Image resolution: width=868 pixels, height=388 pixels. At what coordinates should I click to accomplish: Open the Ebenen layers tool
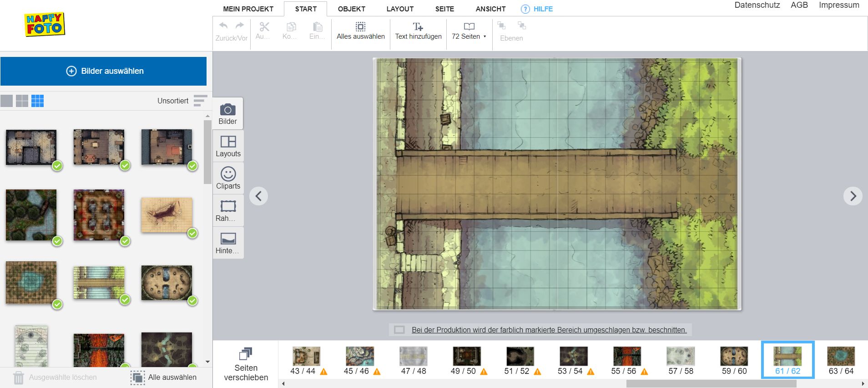(511, 31)
